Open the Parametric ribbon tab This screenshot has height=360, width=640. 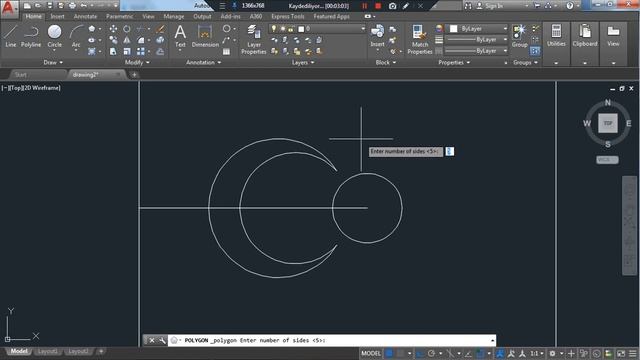tap(120, 17)
